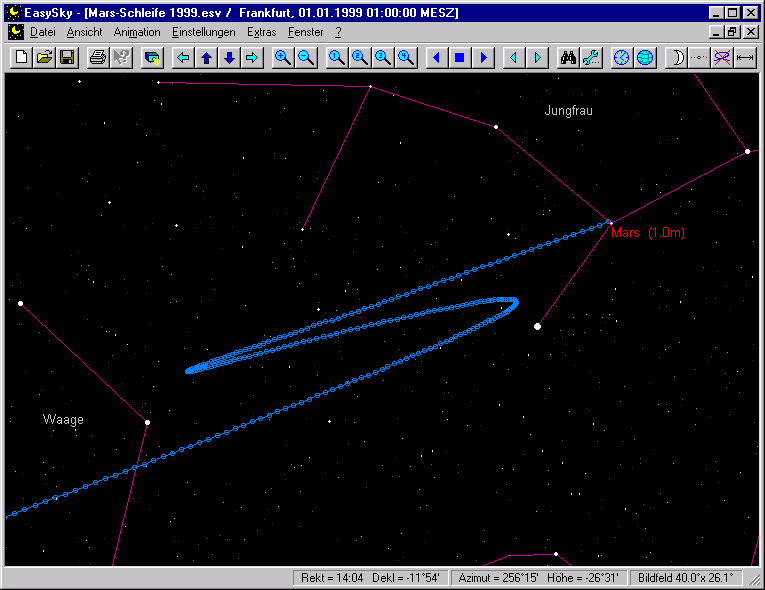The width and height of the screenshot is (765, 590).
Task: Open a file with the folder icon
Action: (44, 58)
